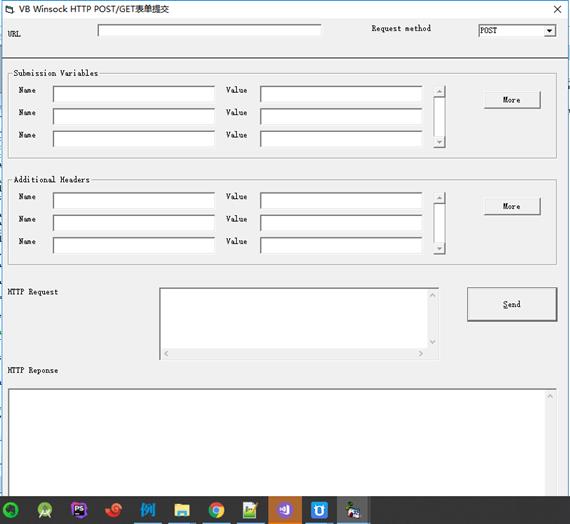Click HTTP Request box scroll down arrow
Viewport: 570px width, 524px height.
tap(433, 342)
